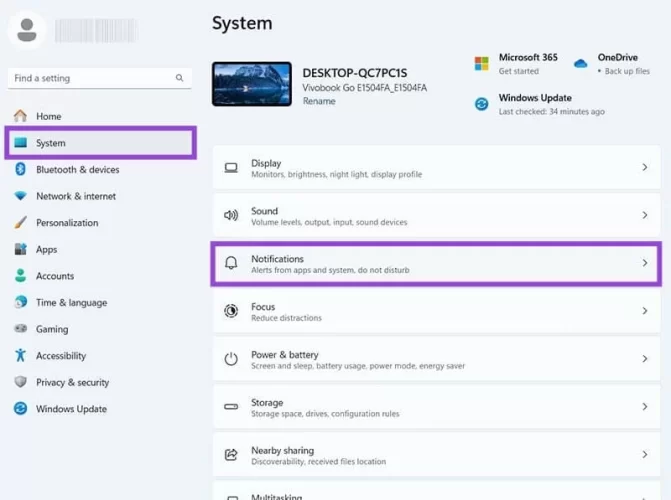The width and height of the screenshot is (671, 500).
Task: Click the Windows Update sync icon at top
Action: [x=482, y=104]
